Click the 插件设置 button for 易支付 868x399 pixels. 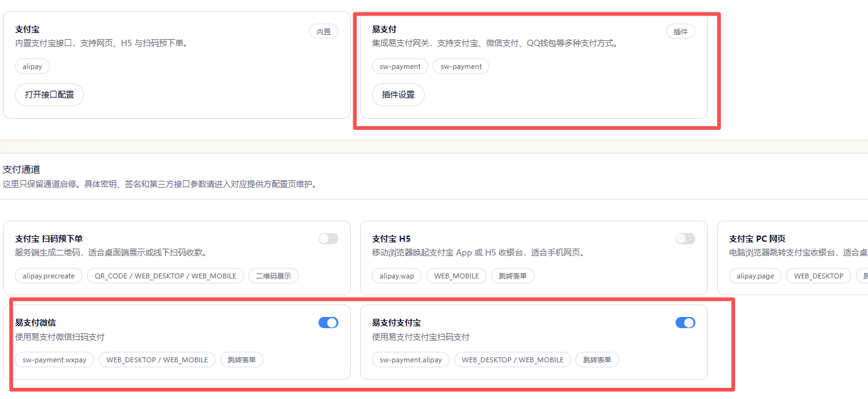pos(398,94)
